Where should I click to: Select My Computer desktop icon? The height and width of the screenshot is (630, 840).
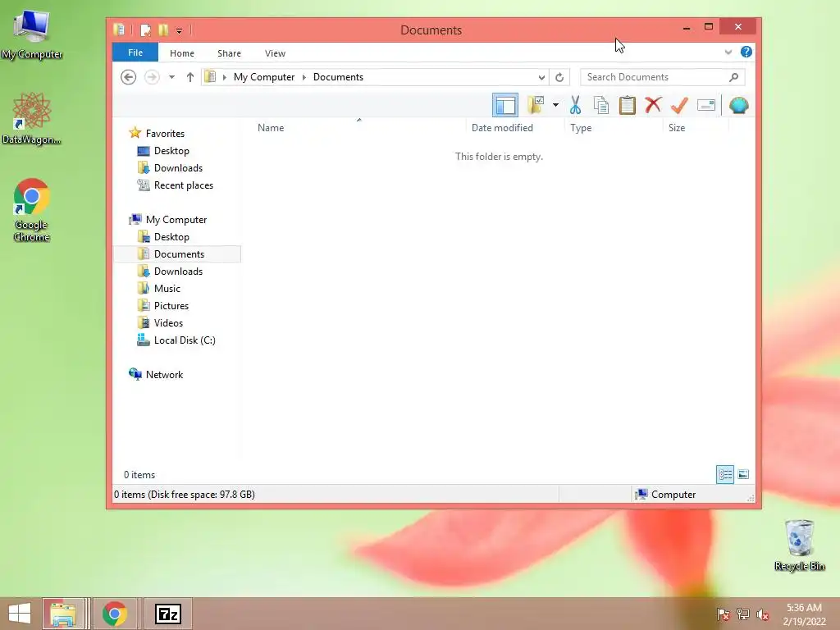pos(32,33)
